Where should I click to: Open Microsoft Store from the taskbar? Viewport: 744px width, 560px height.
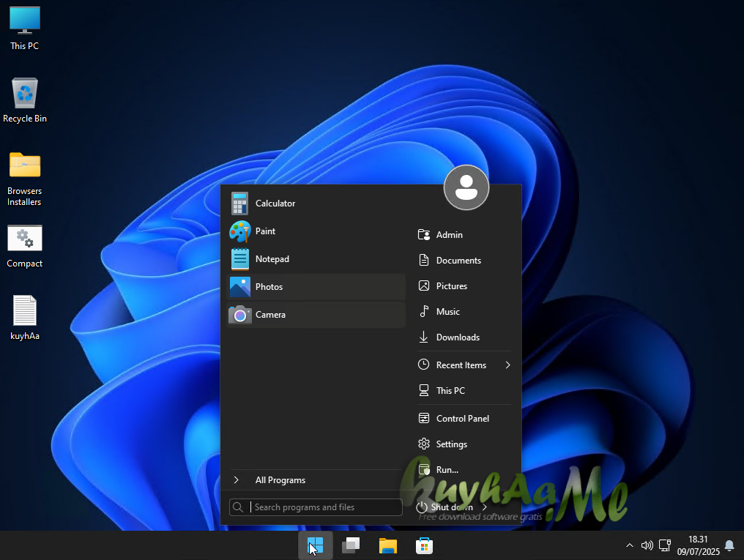[x=424, y=546]
